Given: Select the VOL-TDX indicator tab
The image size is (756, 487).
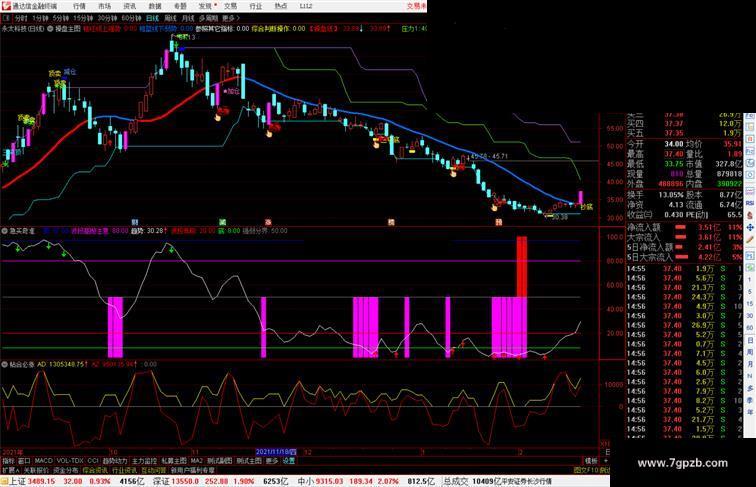Looking at the screenshot, I should (x=70, y=461).
